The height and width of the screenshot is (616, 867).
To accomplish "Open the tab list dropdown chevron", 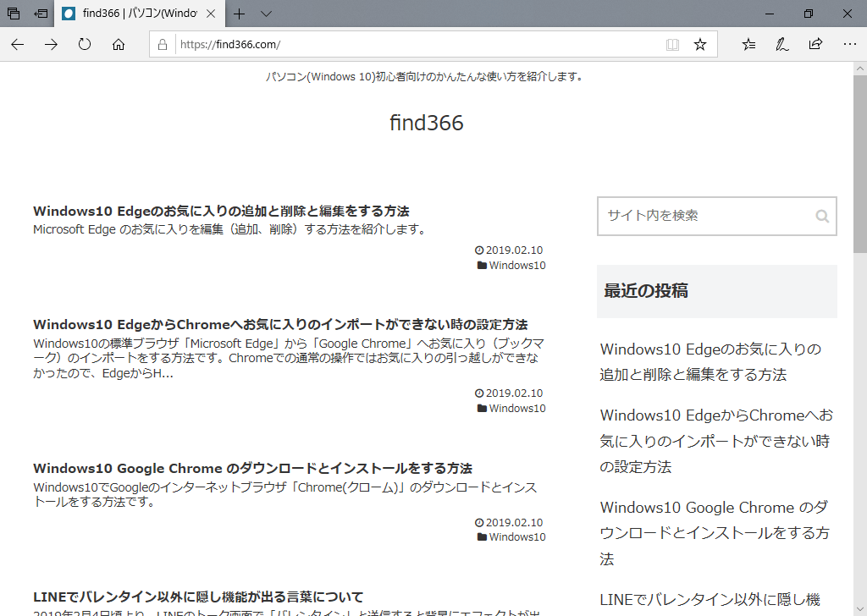I will coord(266,14).
